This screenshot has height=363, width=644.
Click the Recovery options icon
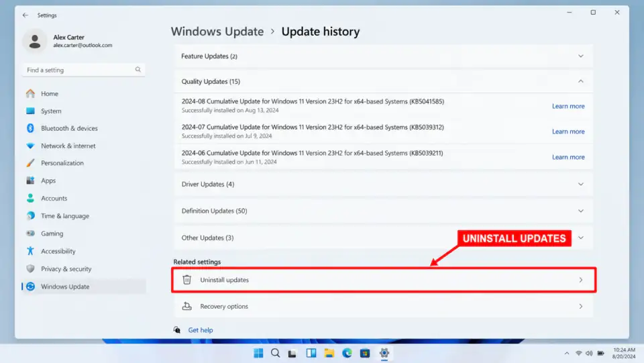pos(187,307)
